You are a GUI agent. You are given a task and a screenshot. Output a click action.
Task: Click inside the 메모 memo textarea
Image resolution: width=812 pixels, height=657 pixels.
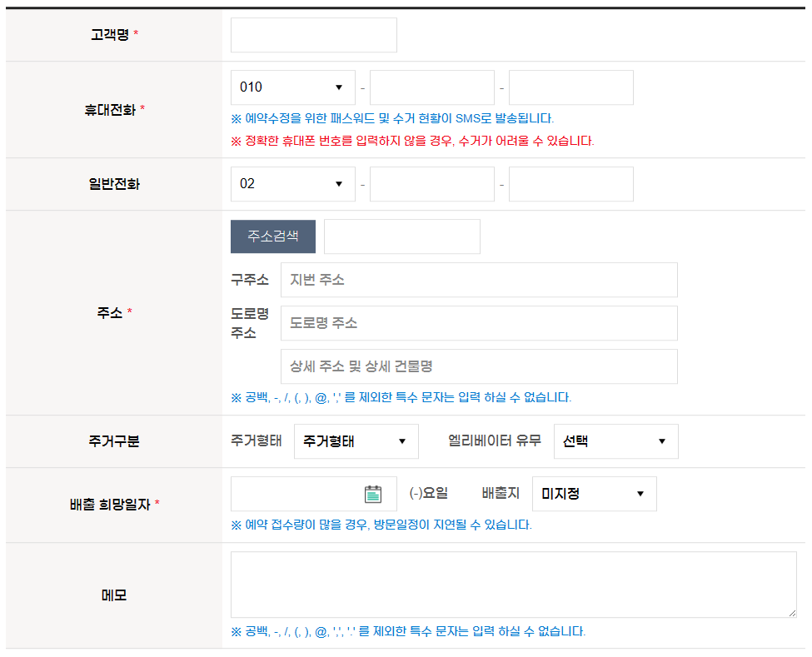[x=512, y=583]
